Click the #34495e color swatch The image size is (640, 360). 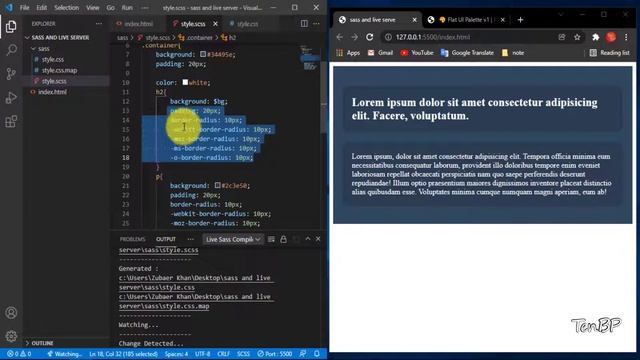[x=203, y=54]
